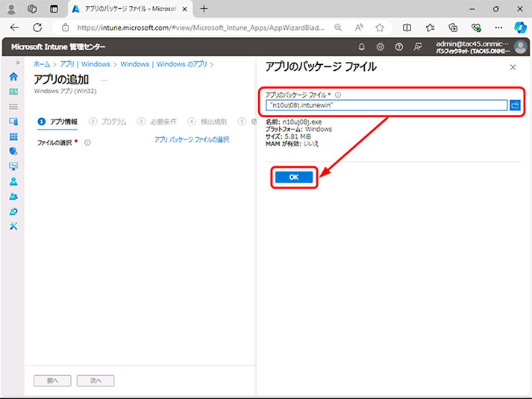
Task: Open notifications bell in Intune header
Action: (362, 47)
